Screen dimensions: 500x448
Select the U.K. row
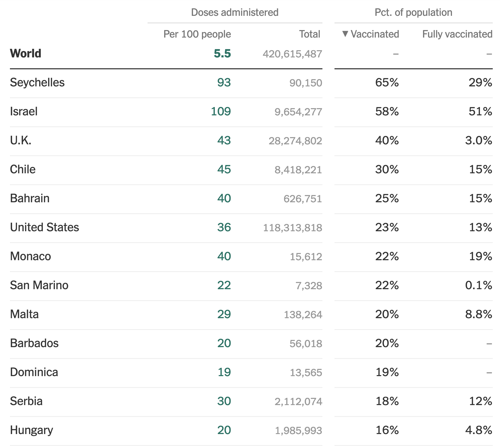tap(21, 140)
